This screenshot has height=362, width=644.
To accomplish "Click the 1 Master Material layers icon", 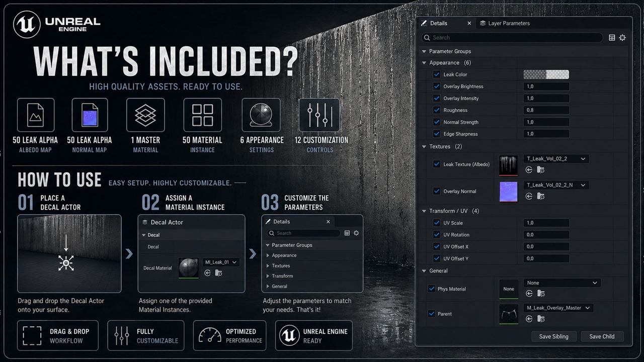I will click(x=145, y=115).
